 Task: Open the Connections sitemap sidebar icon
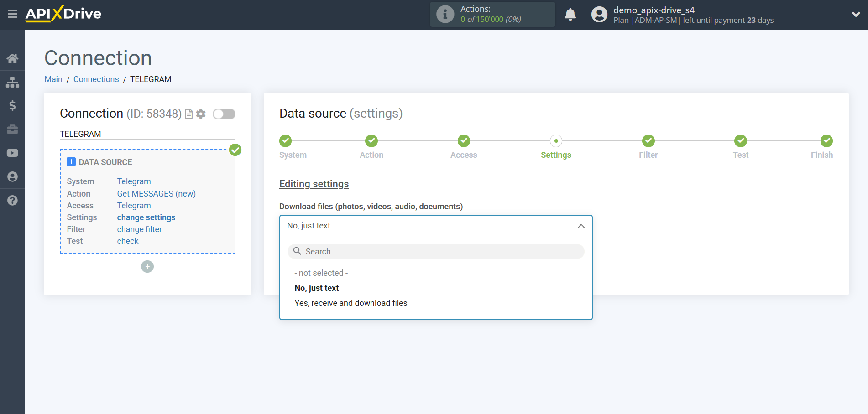click(x=12, y=82)
